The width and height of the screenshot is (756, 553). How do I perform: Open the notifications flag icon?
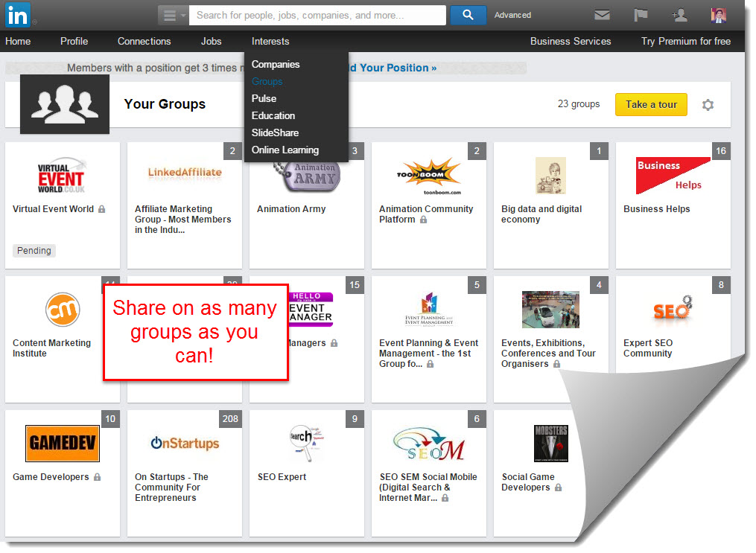(x=641, y=15)
